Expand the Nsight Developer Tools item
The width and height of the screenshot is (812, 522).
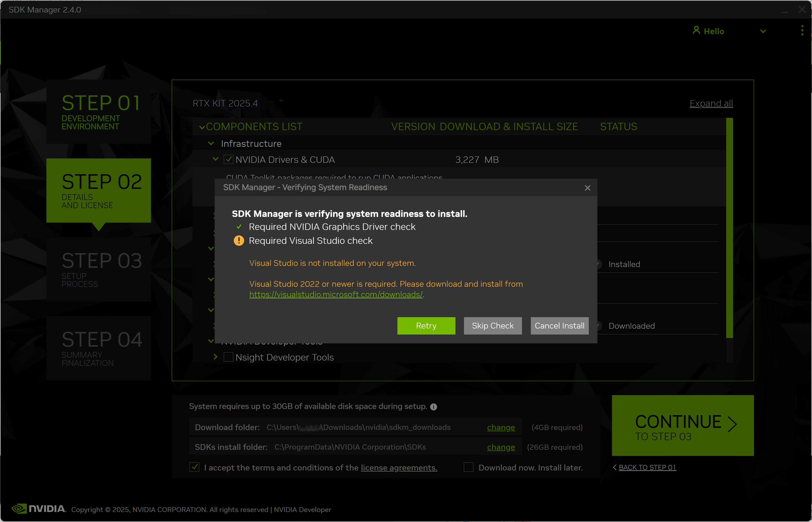216,357
